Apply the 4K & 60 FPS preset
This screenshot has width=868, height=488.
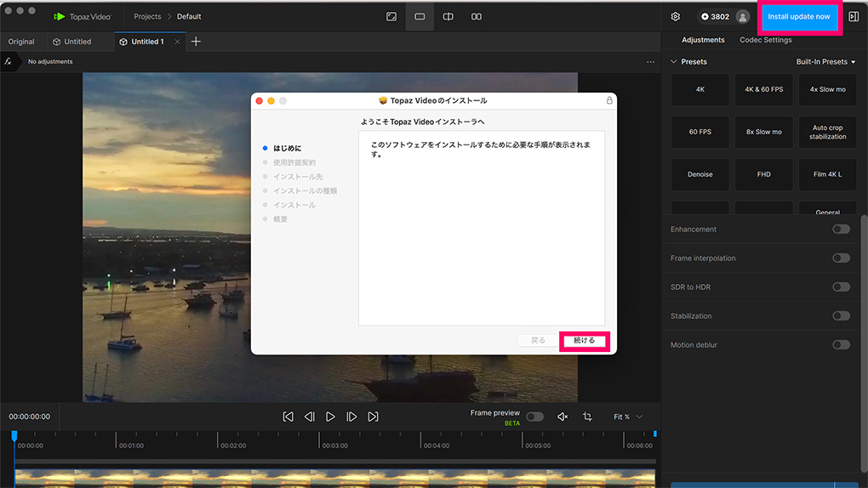tap(764, 89)
